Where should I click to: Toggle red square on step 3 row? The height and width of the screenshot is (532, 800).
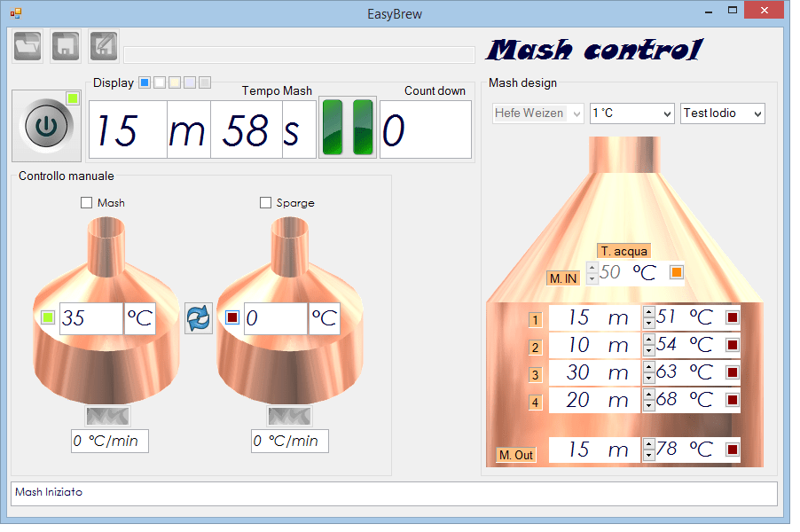pyautogui.click(x=733, y=372)
